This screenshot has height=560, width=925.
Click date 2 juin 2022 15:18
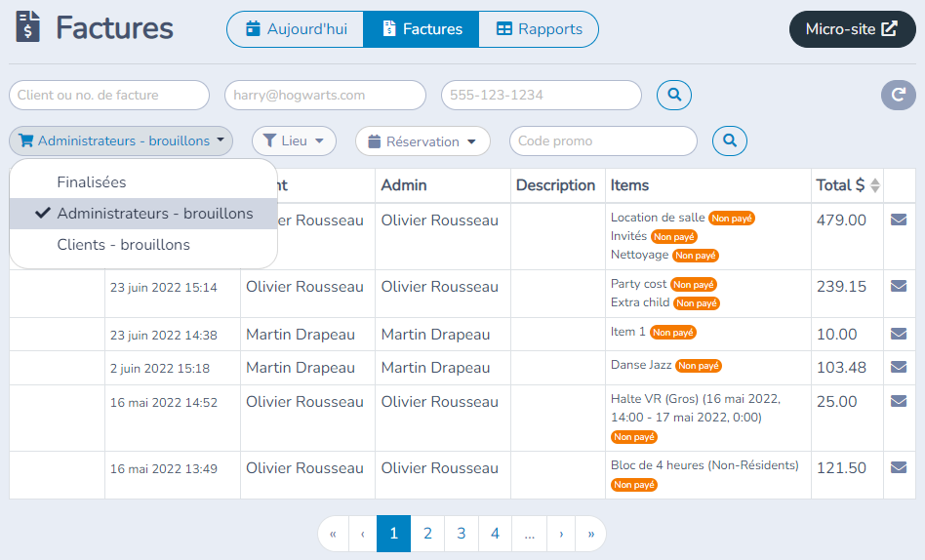pos(160,368)
